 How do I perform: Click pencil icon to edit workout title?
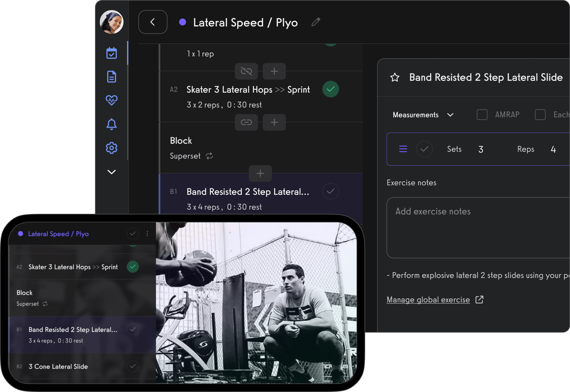point(316,22)
